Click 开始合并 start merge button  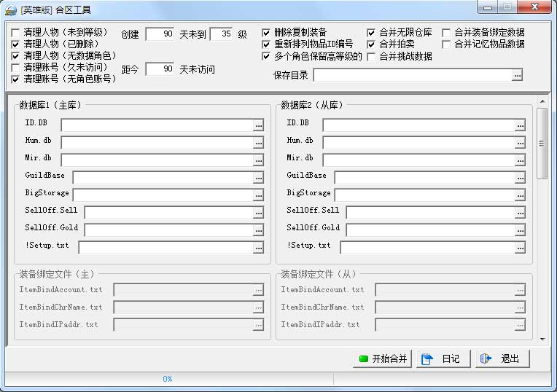383,358
